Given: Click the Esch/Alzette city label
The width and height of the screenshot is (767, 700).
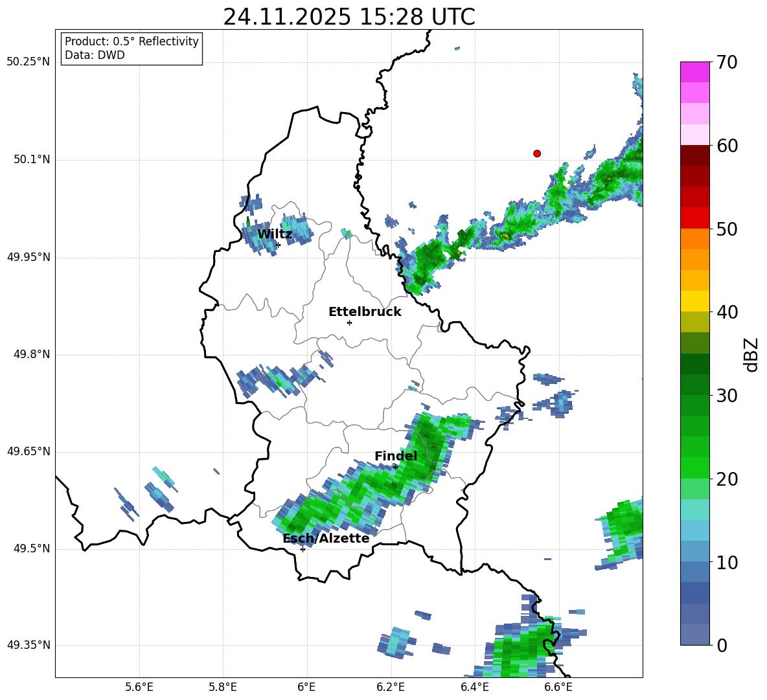Looking at the screenshot, I should [326, 539].
